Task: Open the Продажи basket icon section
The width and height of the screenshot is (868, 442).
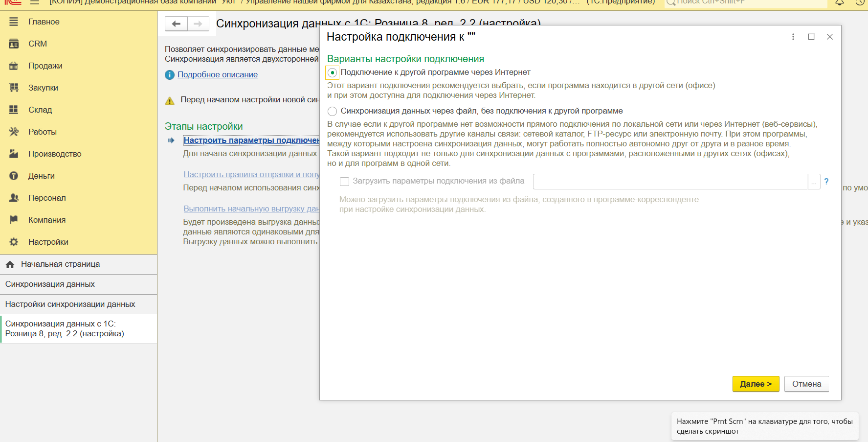Action: [14, 66]
